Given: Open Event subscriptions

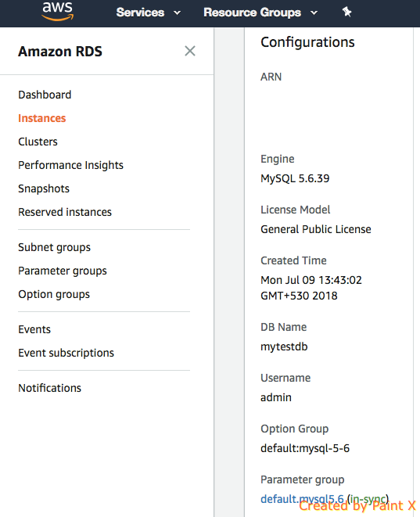Looking at the screenshot, I should [x=66, y=353].
